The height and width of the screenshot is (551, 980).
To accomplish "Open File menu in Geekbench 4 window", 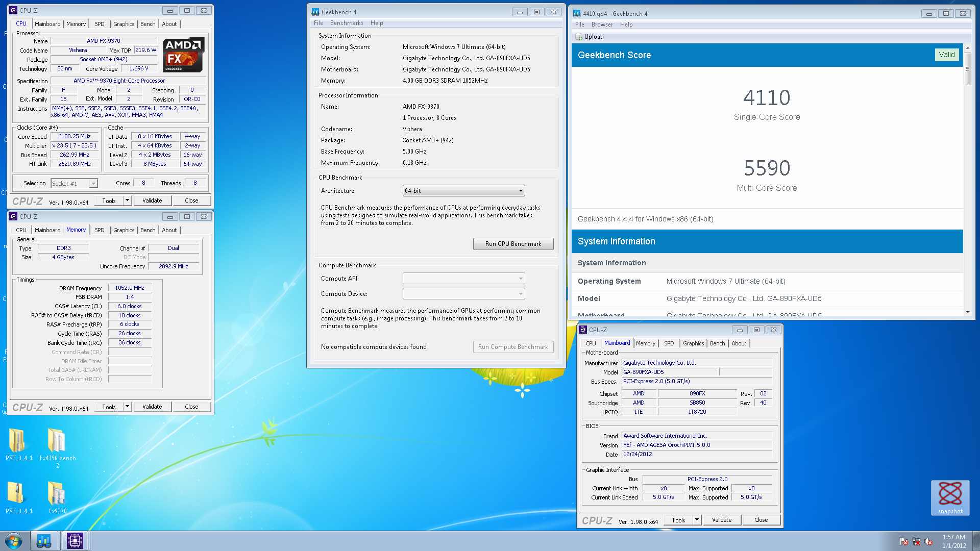I will (x=318, y=23).
